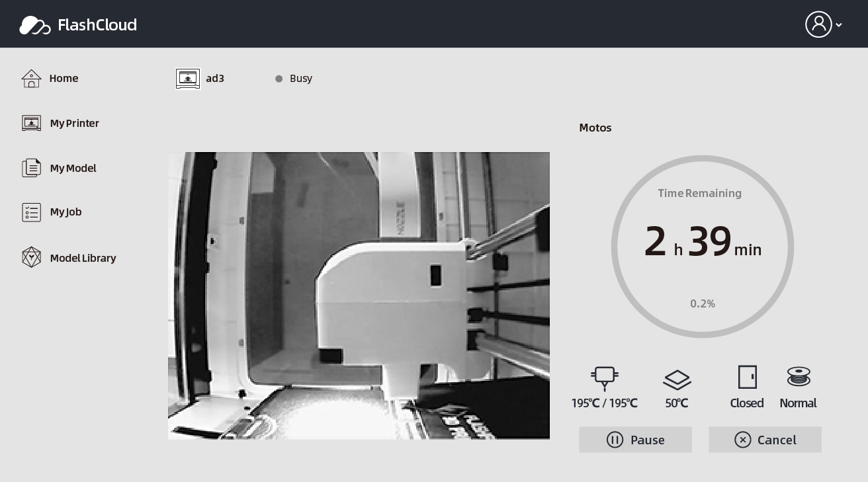Cancel the Motos print job

click(765, 440)
